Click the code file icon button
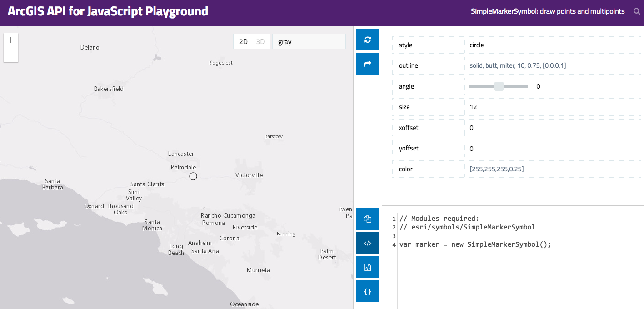Image resolution: width=644 pixels, height=309 pixels. click(368, 267)
